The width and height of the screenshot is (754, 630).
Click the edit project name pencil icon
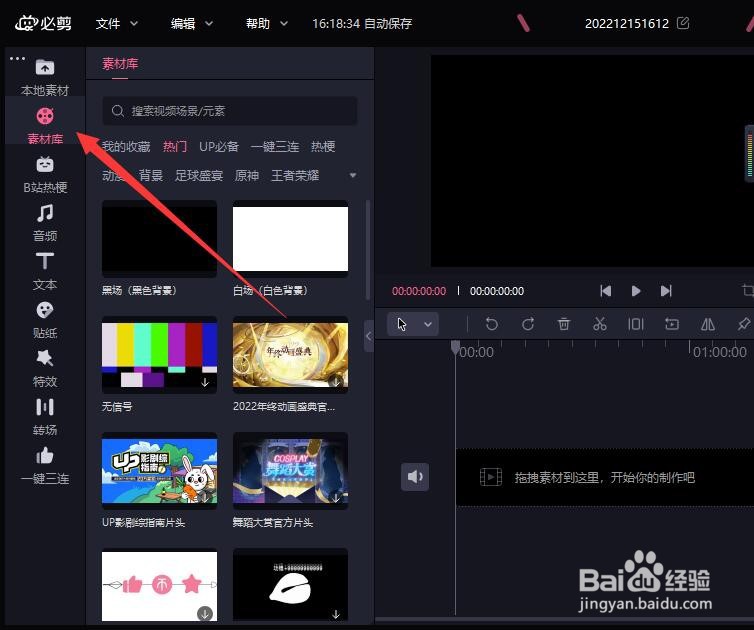pos(683,23)
